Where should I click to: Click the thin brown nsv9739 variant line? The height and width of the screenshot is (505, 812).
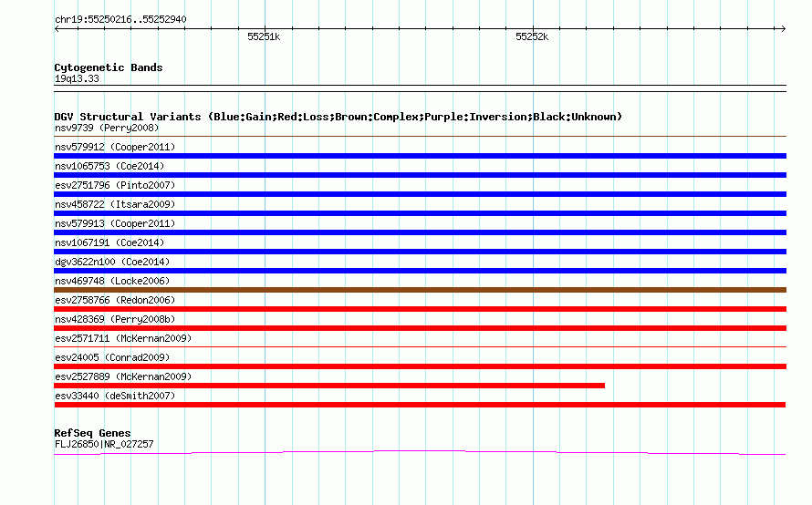[x=420, y=137]
